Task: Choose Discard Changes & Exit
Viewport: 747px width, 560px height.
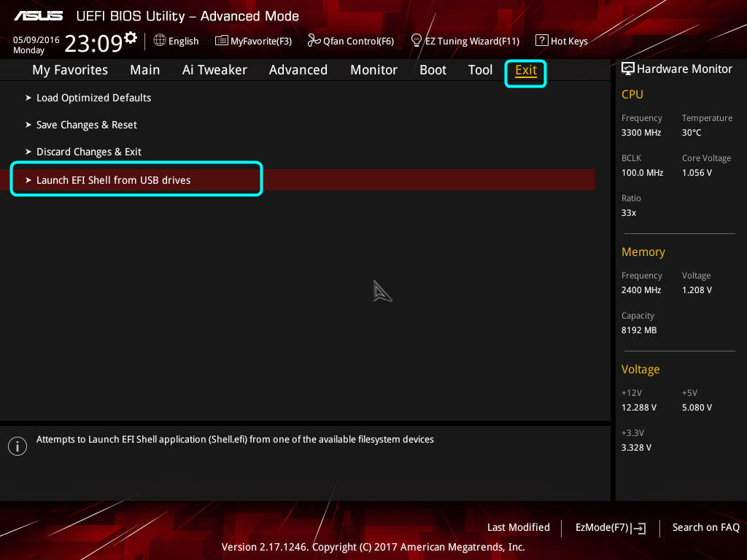Action: click(88, 152)
